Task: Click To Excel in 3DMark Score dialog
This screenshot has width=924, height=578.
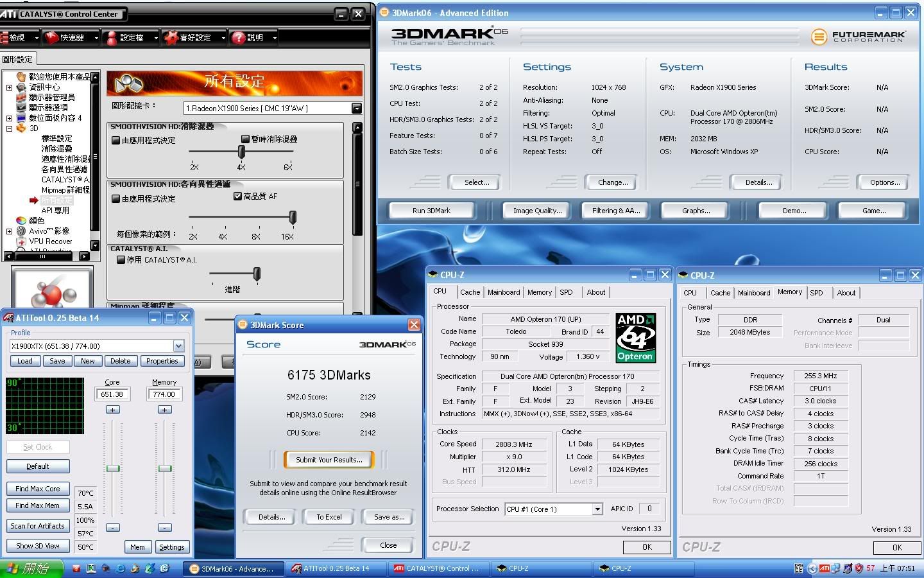Action: pos(329,517)
